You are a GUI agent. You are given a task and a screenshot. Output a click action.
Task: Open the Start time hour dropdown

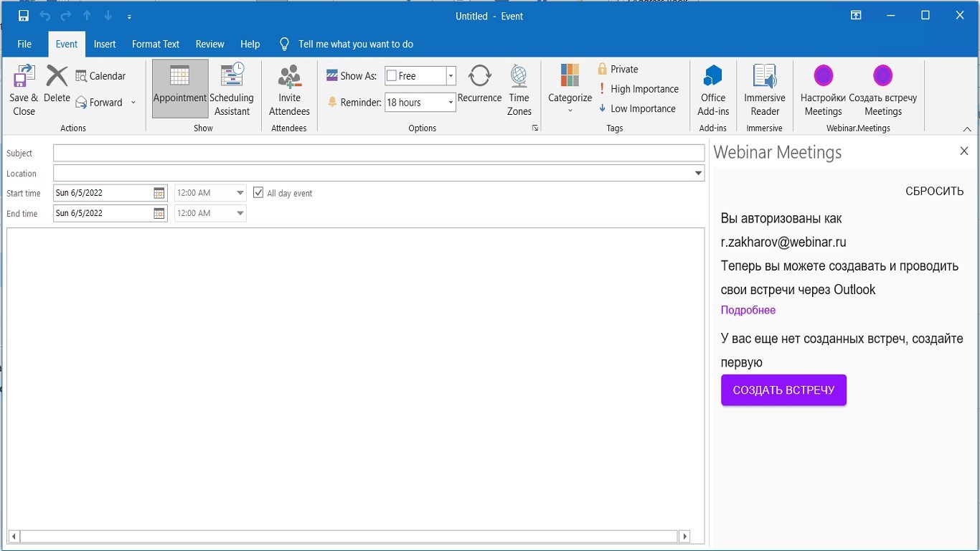pos(240,193)
